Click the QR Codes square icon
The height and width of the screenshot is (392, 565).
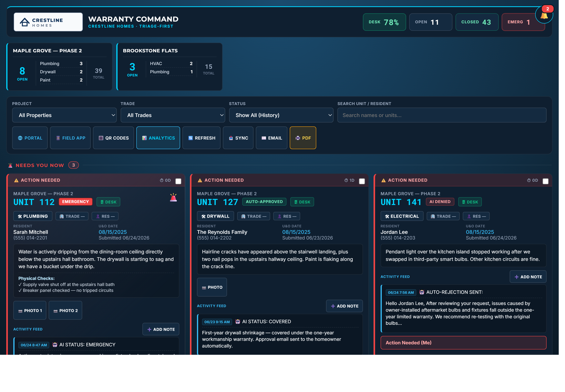tap(101, 138)
